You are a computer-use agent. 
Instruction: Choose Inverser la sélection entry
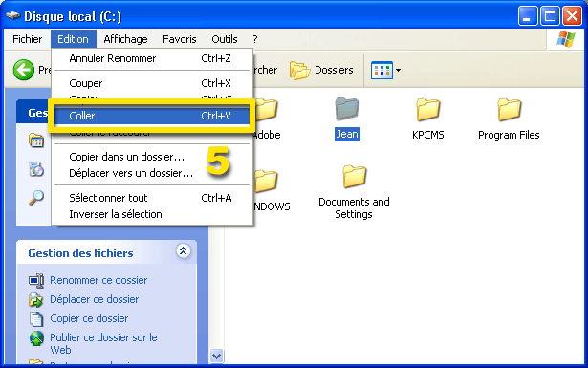tap(152, 214)
